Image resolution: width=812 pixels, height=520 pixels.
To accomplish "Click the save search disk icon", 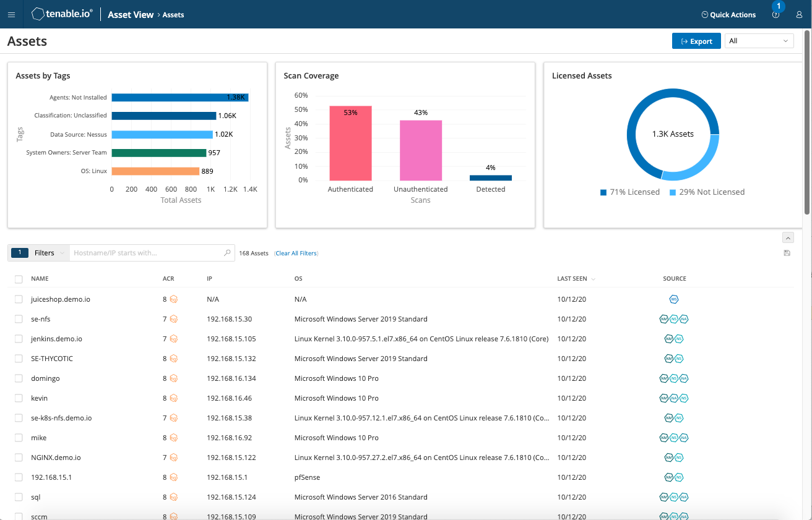I will 787,253.
